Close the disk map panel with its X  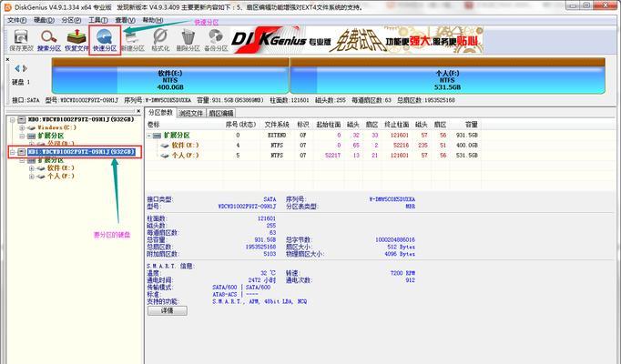tap(7, 59)
